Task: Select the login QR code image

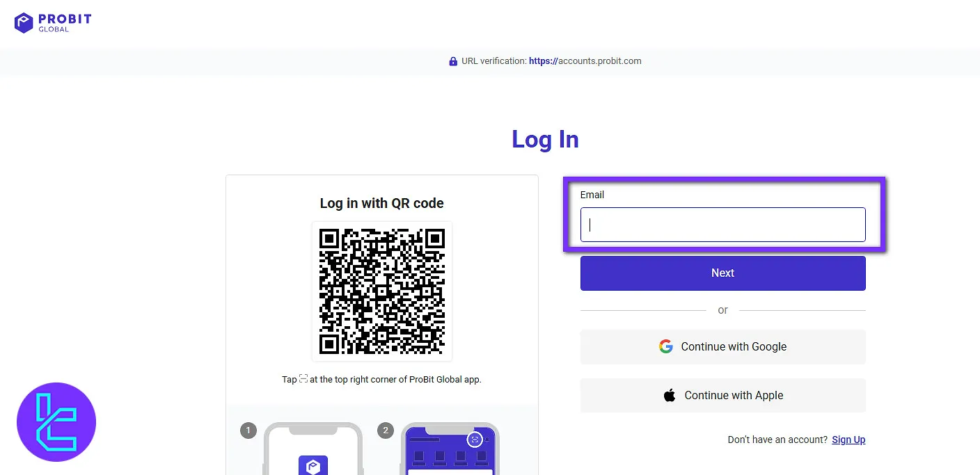Action: [x=382, y=291]
